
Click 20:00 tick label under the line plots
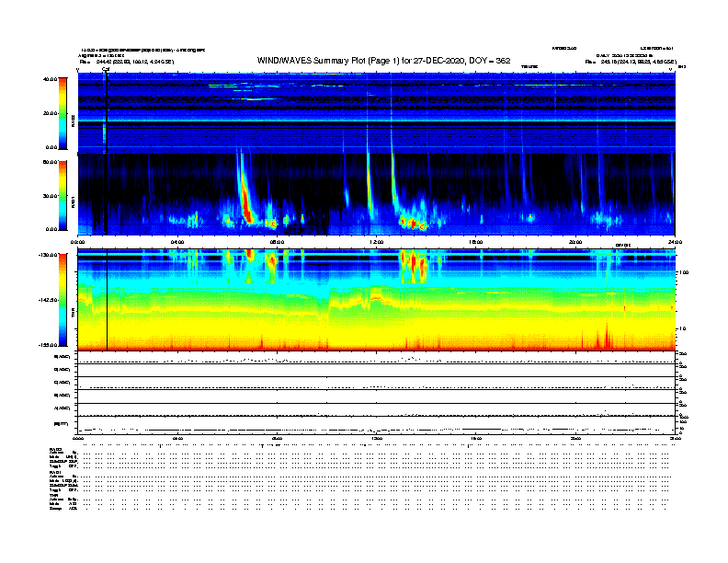(x=575, y=438)
